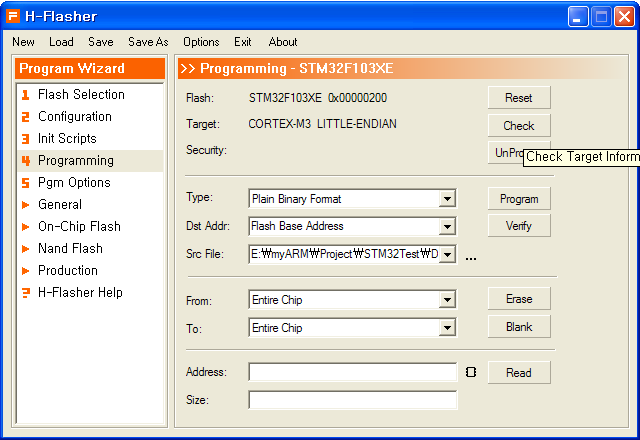Click the step 3 icon beside Init Scripts
The height and width of the screenshot is (440, 640).
click(25, 139)
